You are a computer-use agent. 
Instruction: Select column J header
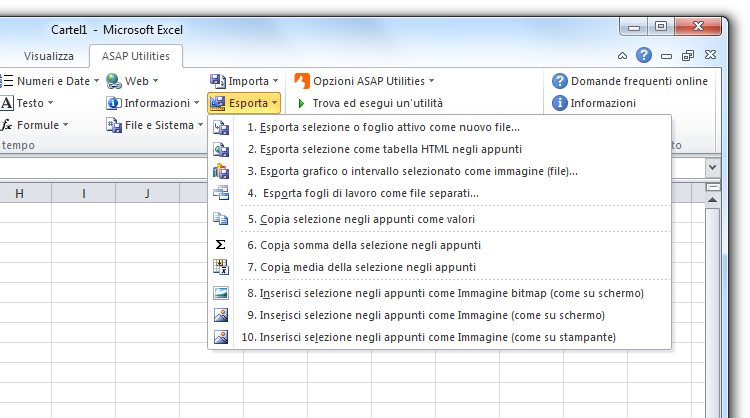[147, 193]
